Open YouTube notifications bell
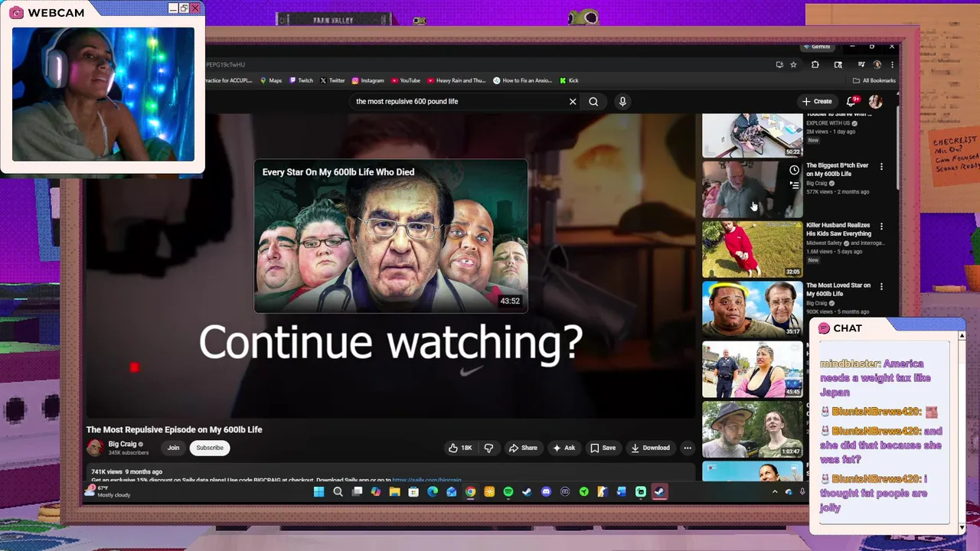980x551 pixels. [851, 101]
